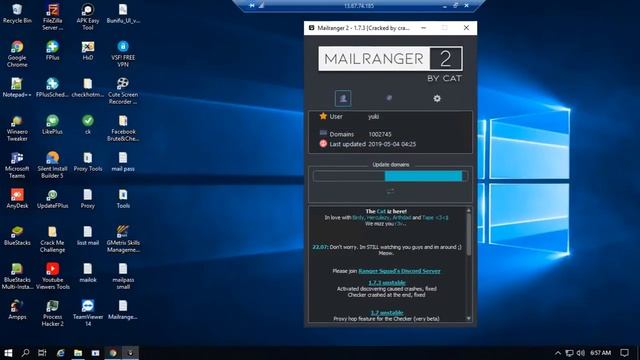The height and width of the screenshot is (360, 640).
Task: Select the AnyDesk desktop icon
Action: click(x=17, y=199)
